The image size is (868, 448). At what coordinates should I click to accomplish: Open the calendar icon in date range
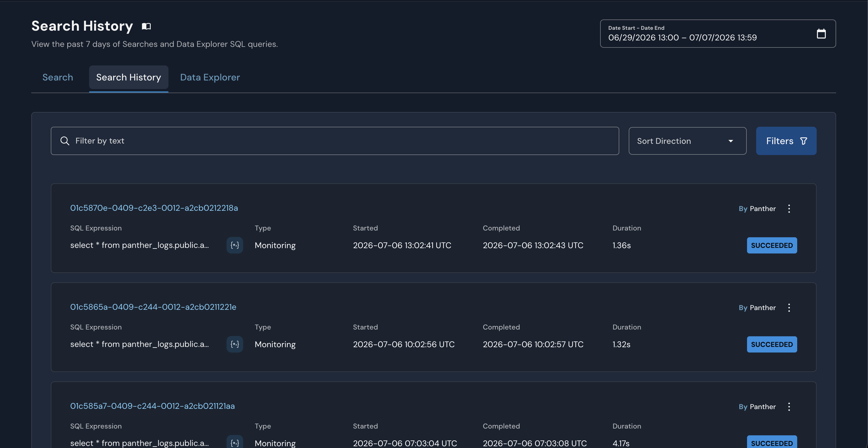(821, 34)
